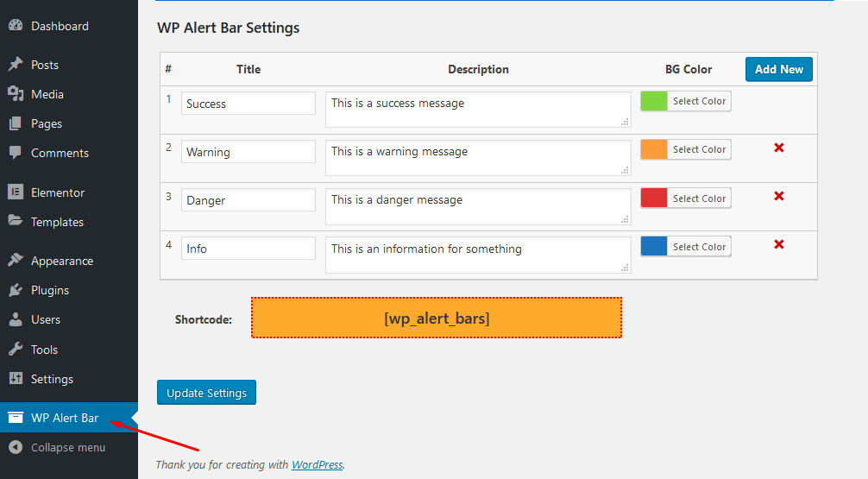The width and height of the screenshot is (868, 479).
Task: Edit the success message description
Action: coord(478,110)
